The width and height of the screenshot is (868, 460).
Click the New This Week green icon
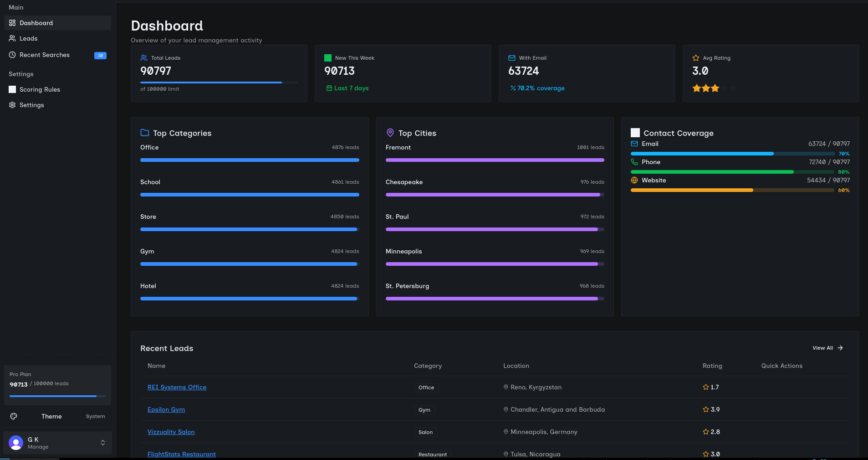pos(328,58)
